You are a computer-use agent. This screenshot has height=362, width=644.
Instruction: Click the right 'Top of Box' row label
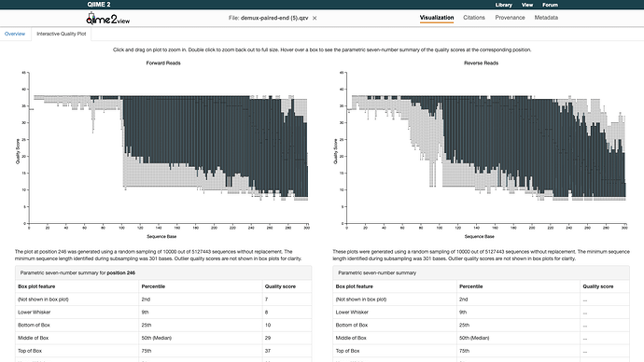coord(347,351)
